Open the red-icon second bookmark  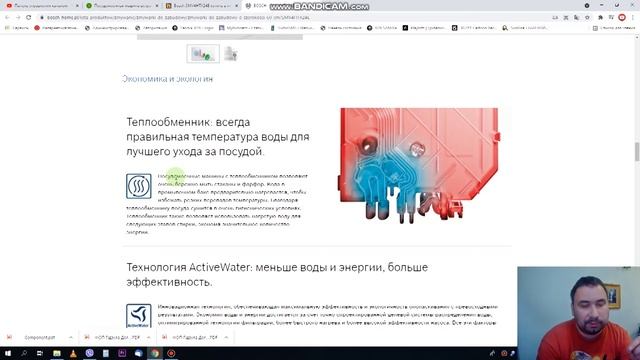tap(57, 28)
